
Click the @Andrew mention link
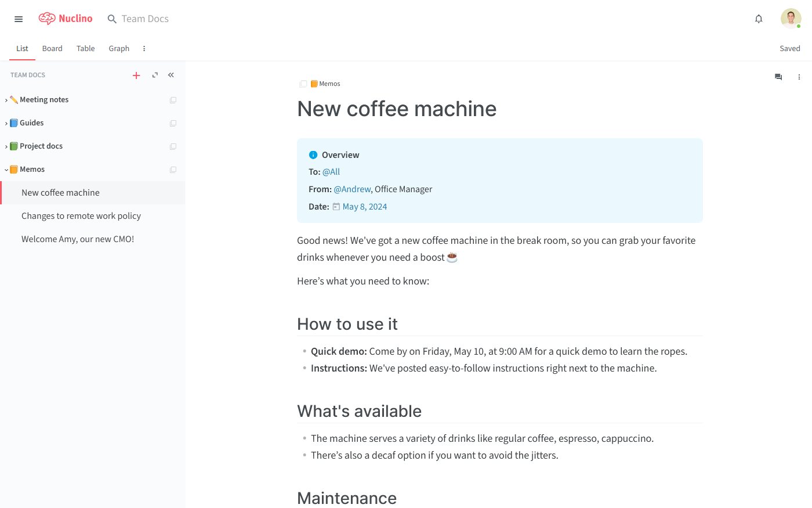(352, 189)
